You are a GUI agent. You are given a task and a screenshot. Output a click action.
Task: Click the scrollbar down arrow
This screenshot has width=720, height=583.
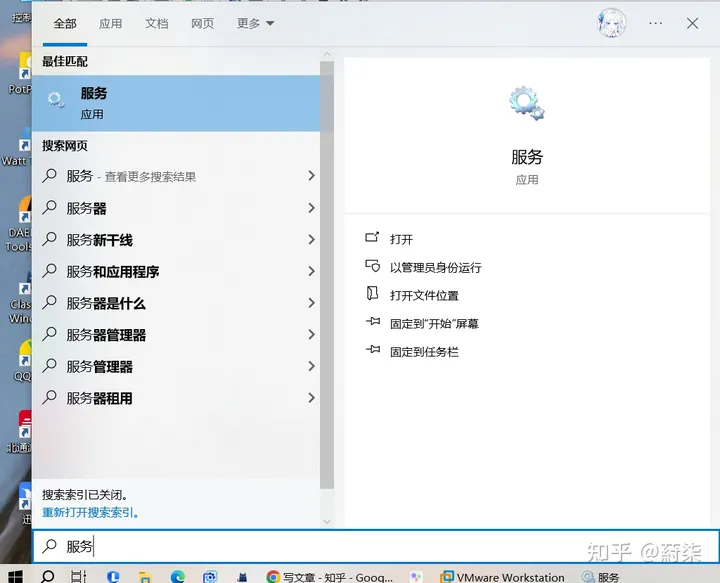pos(327,521)
